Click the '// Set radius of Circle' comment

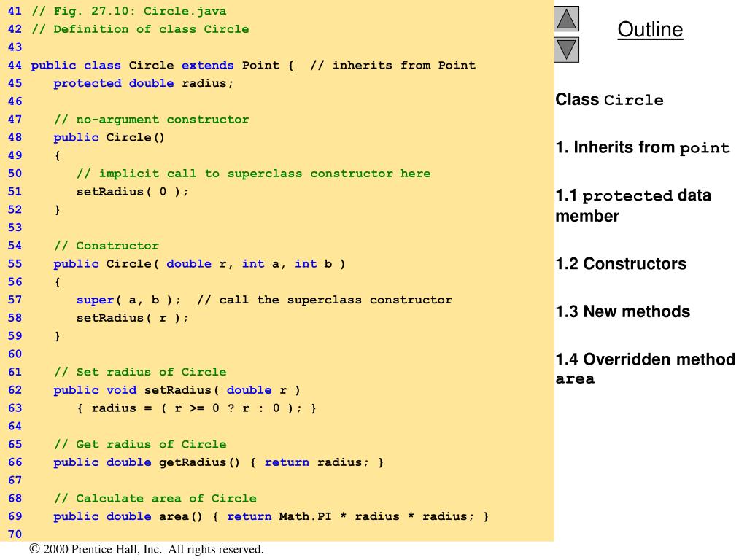click(x=140, y=372)
